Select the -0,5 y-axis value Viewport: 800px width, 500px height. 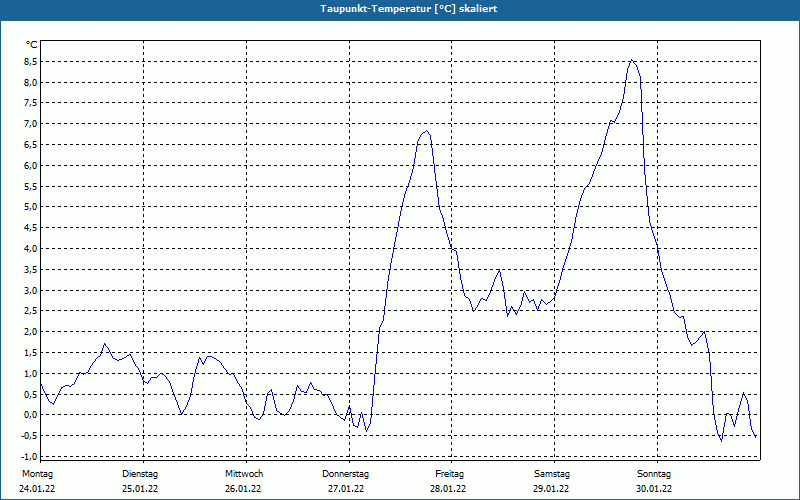(x=29, y=436)
